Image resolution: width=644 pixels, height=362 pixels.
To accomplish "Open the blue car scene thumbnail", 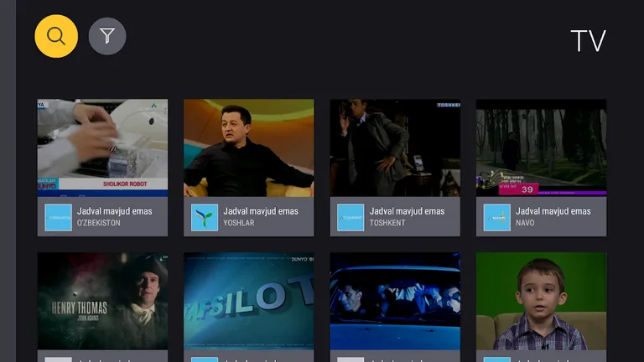I will coord(395,302).
